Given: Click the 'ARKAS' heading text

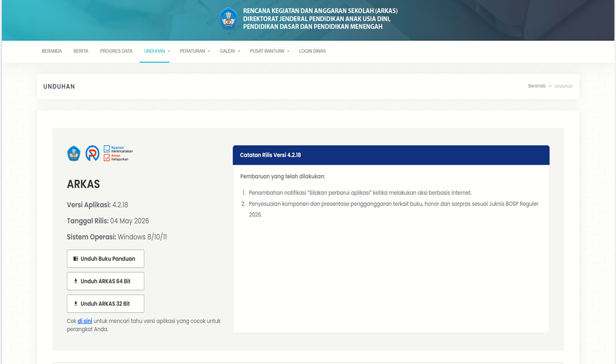Looking at the screenshot, I should (83, 184).
